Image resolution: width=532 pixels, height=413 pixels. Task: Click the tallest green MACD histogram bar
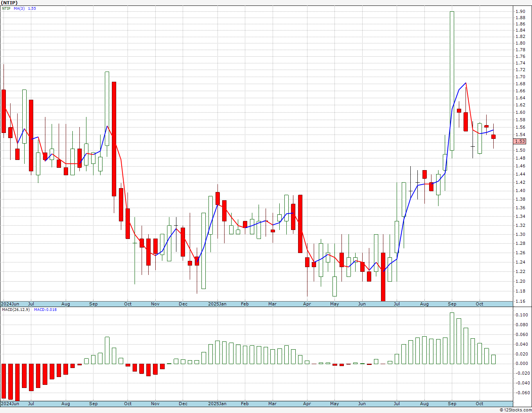(x=452, y=338)
